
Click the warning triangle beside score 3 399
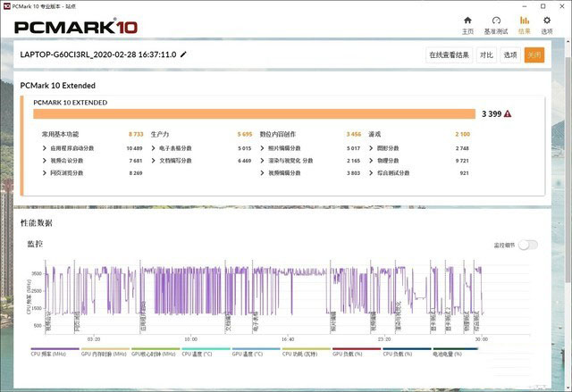point(508,114)
